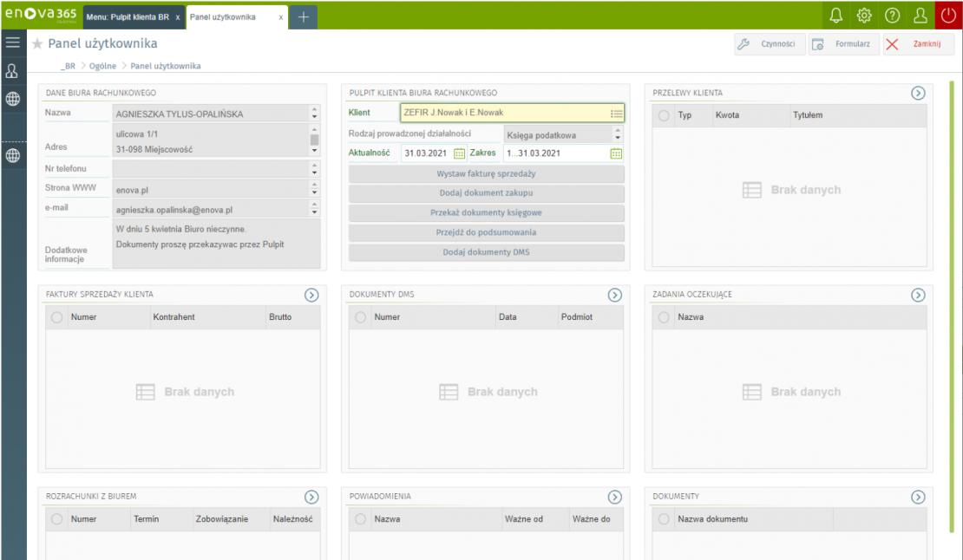This screenshot has height=560, width=963.
Task: Open settings gear in top bar
Action: (864, 16)
